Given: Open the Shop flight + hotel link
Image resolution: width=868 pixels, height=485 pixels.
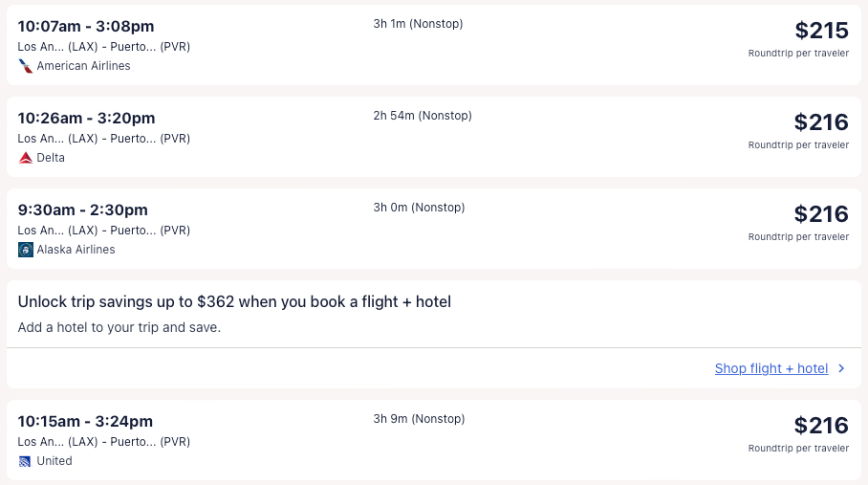Looking at the screenshot, I should coord(770,368).
